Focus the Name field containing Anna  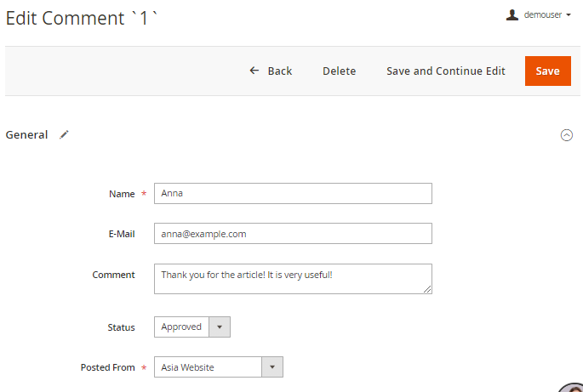pyautogui.click(x=292, y=193)
